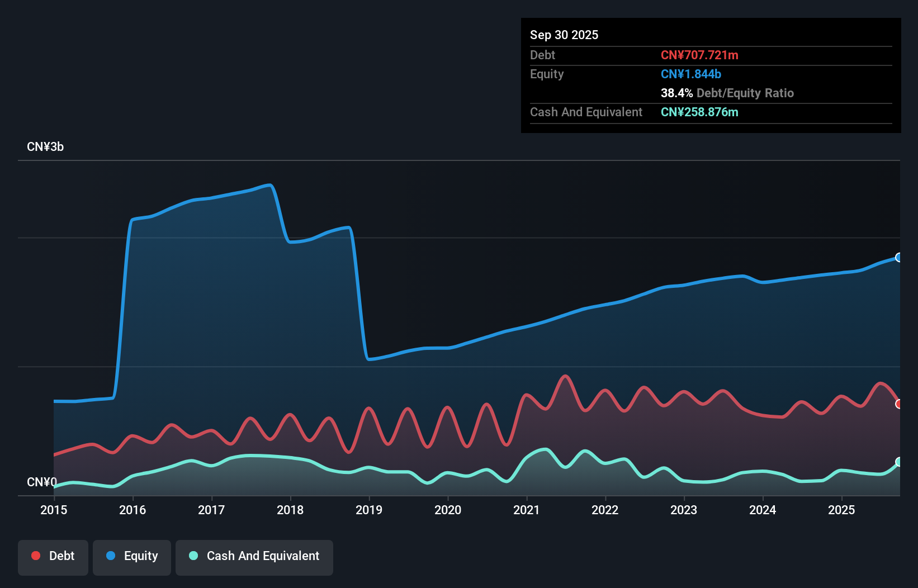Click the Sep 30 2025 tooltip date
Viewport: 918px width, 588px height.
[x=564, y=35]
